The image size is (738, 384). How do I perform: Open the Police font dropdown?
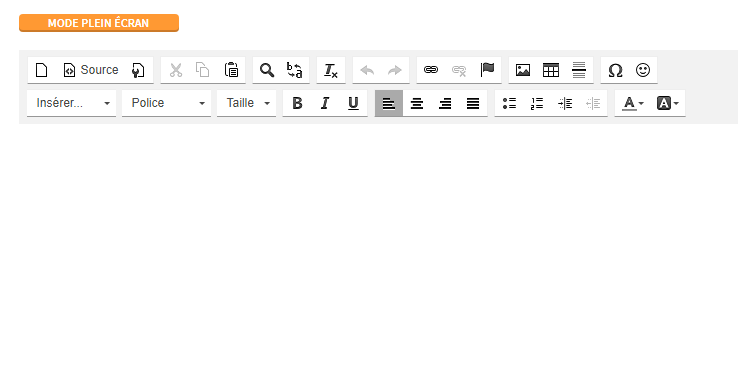167,103
